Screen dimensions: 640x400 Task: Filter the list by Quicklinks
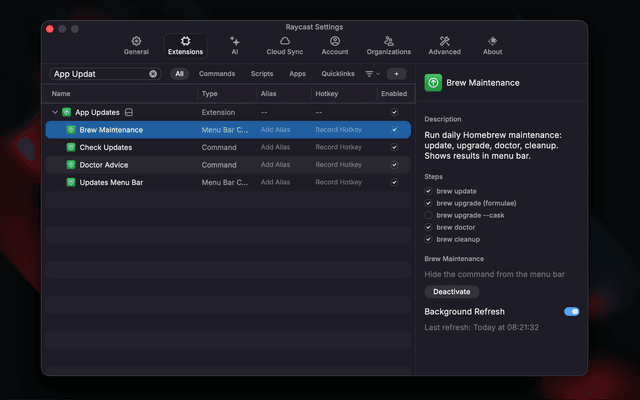338,74
